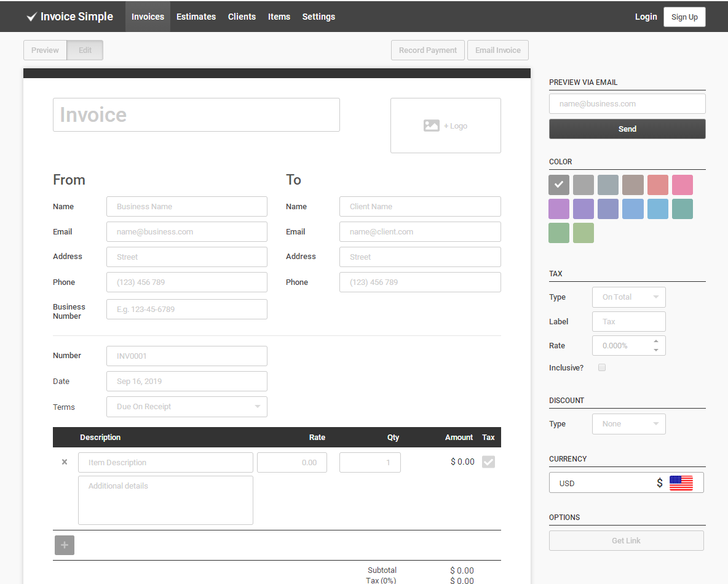The image size is (728, 584).
Task: Go to the Clients menu
Action: (x=242, y=17)
